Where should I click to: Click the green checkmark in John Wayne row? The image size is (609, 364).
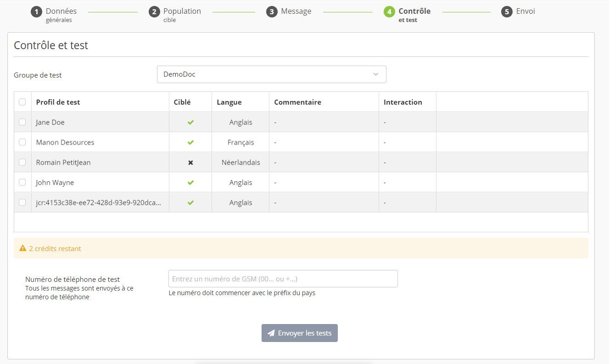pyautogui.click(x=190, y=183)
